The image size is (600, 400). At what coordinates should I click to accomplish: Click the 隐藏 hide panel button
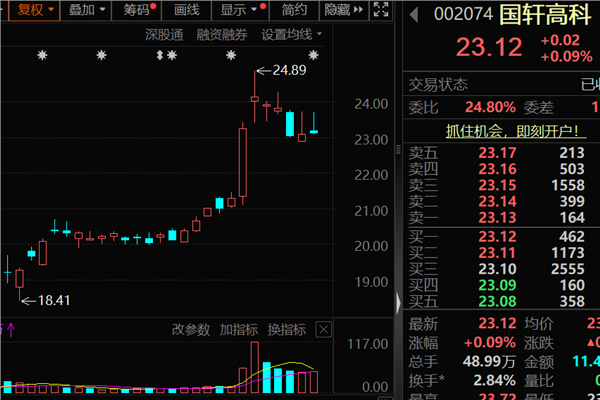[344, 10]
